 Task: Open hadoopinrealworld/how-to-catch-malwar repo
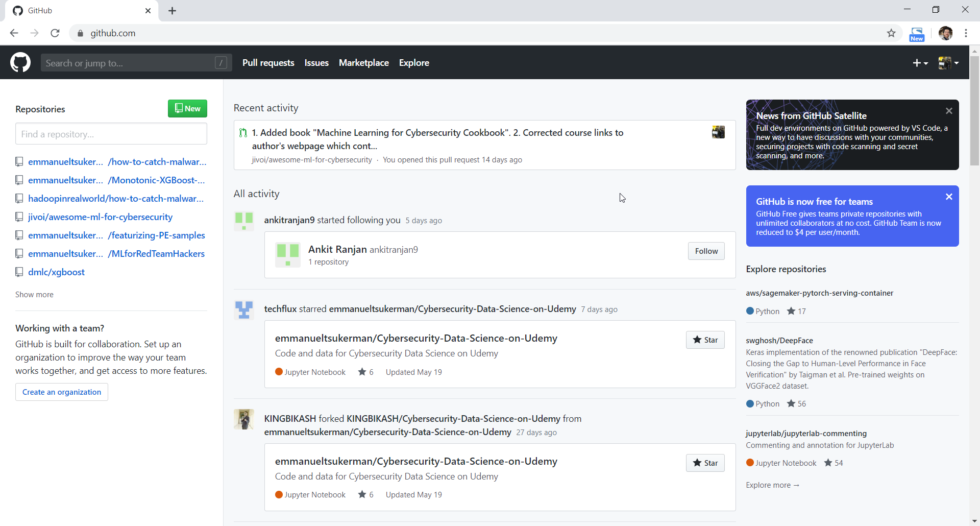tap(116, 199)
